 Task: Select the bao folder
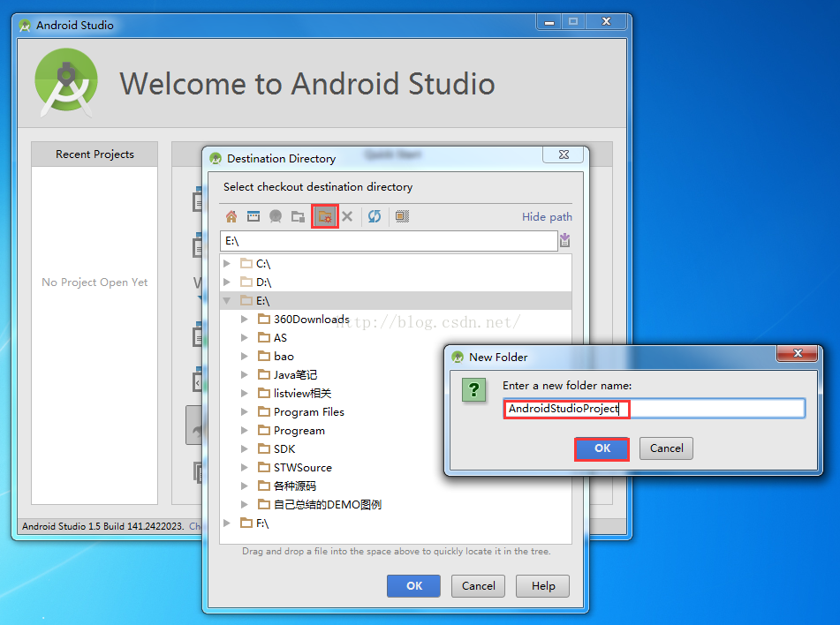(x=276, y=356)
